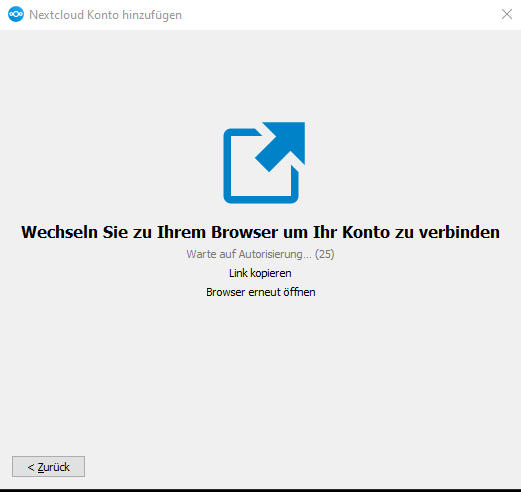Copy the authorization link via 'Link kopieren'

coord(260,273)
